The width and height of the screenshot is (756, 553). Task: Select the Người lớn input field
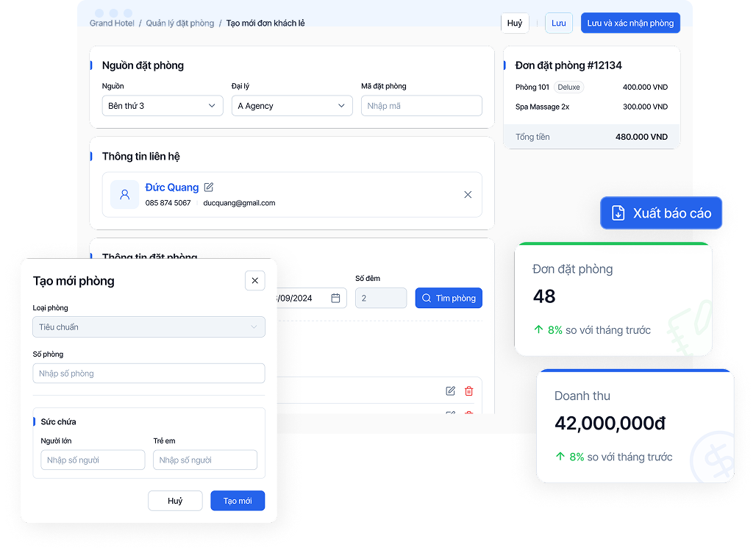(x=93, y=460)
